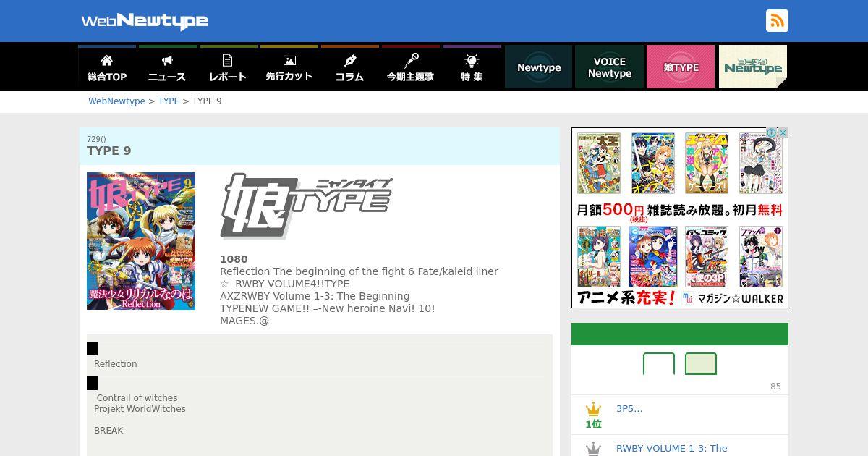Open the 今期主題歌 menu item
The image size is (868, 456).
(410, 67)
